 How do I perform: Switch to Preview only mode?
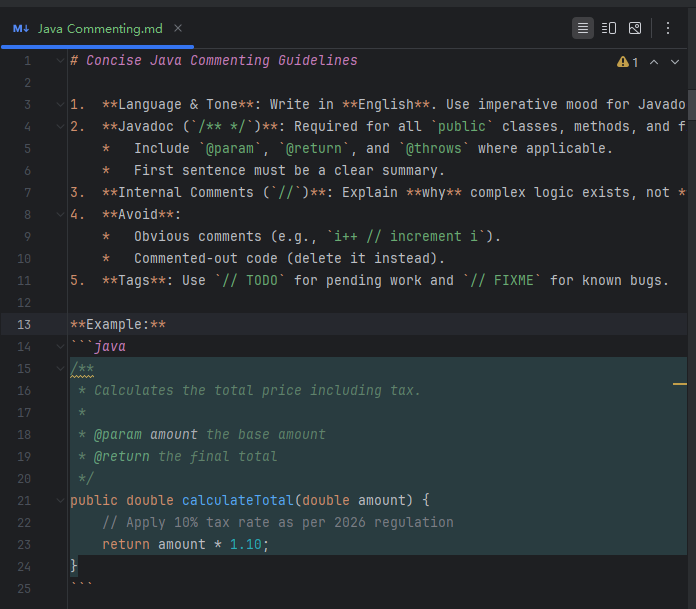635,28
